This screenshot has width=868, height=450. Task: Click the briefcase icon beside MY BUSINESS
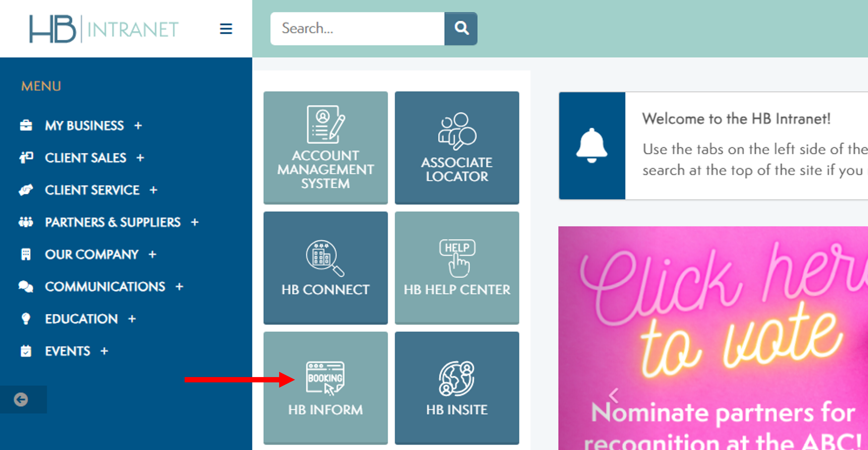pos(26,125)
